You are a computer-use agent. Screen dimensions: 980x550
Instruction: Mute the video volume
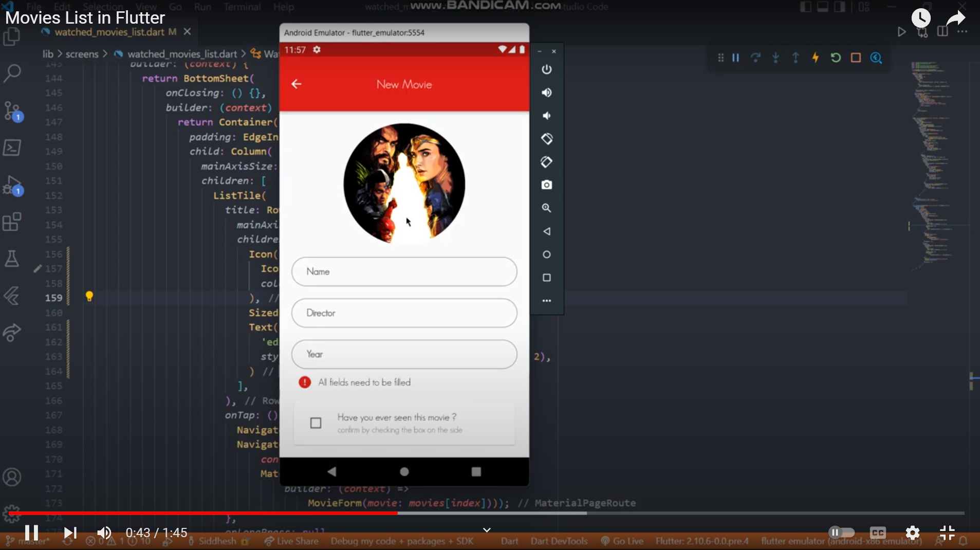tap(104, 533)
